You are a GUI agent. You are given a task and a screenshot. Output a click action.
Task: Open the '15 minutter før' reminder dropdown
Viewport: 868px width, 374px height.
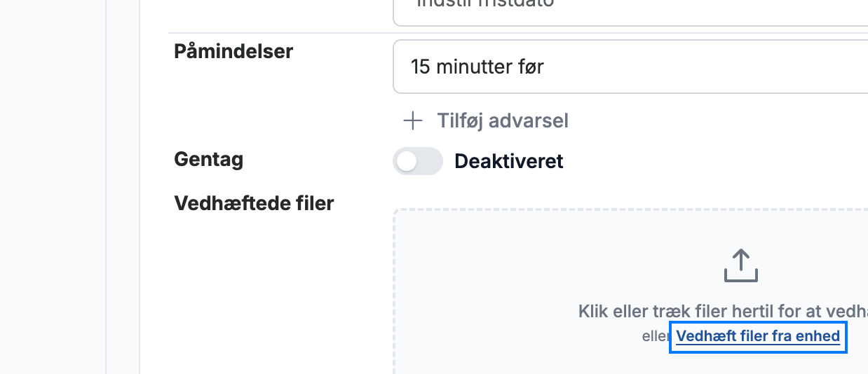click(630, 67)
